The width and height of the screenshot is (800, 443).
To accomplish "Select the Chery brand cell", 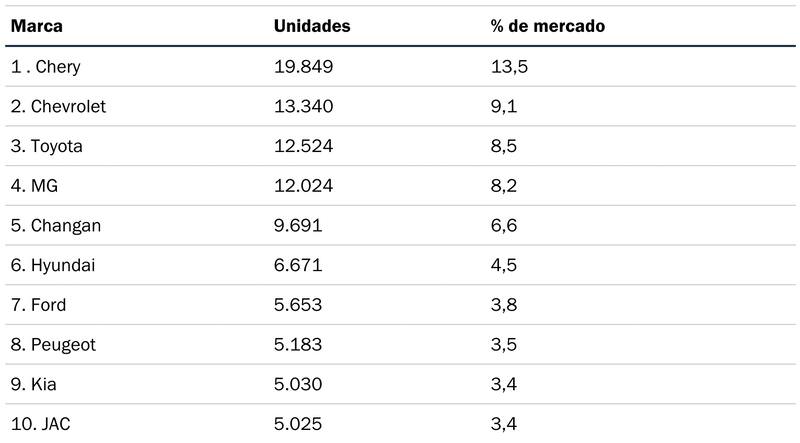I will click(46, 66).
